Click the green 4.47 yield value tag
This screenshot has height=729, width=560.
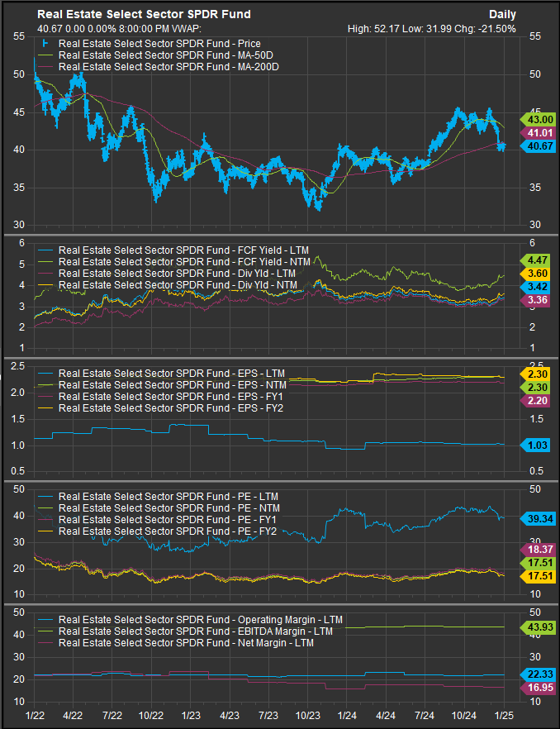537,259
